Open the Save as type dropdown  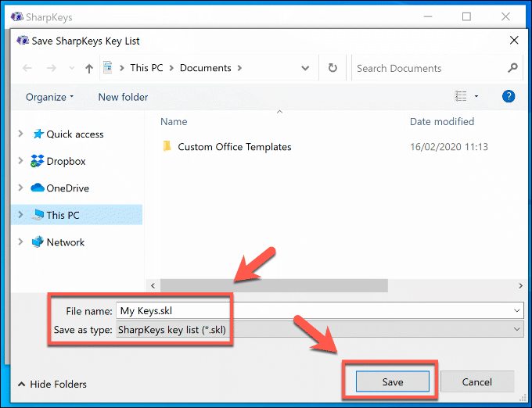click(516, 330)
